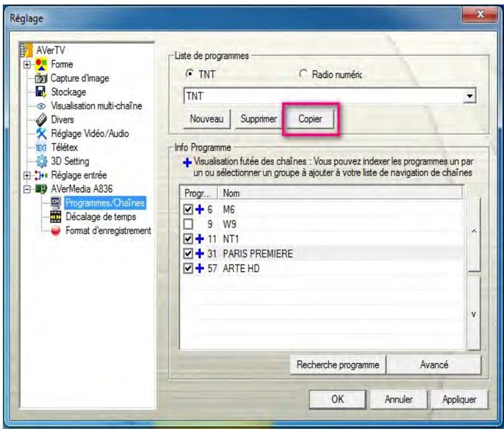Click the Copier button
The image size is (504, 430).
[x=310, y=119]
